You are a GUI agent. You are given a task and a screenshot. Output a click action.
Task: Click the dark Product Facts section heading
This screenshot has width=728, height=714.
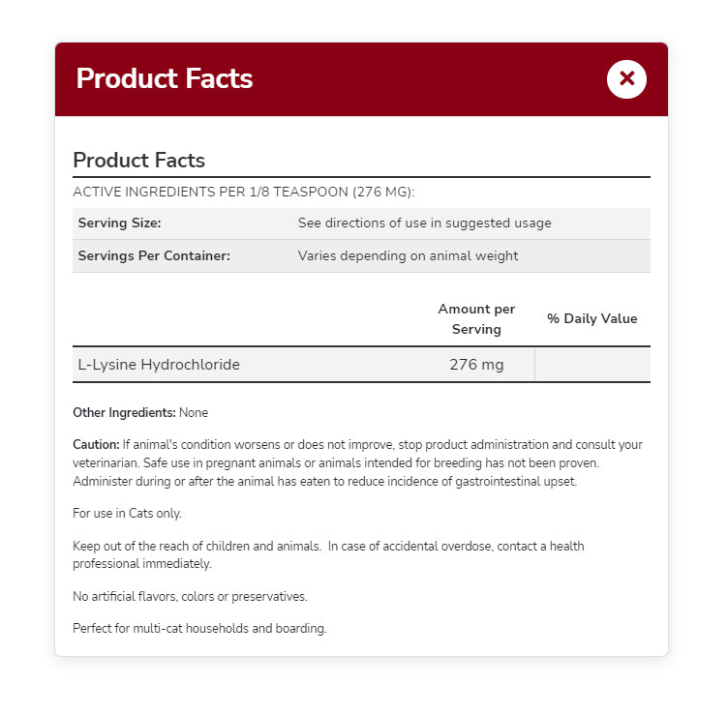138,160
